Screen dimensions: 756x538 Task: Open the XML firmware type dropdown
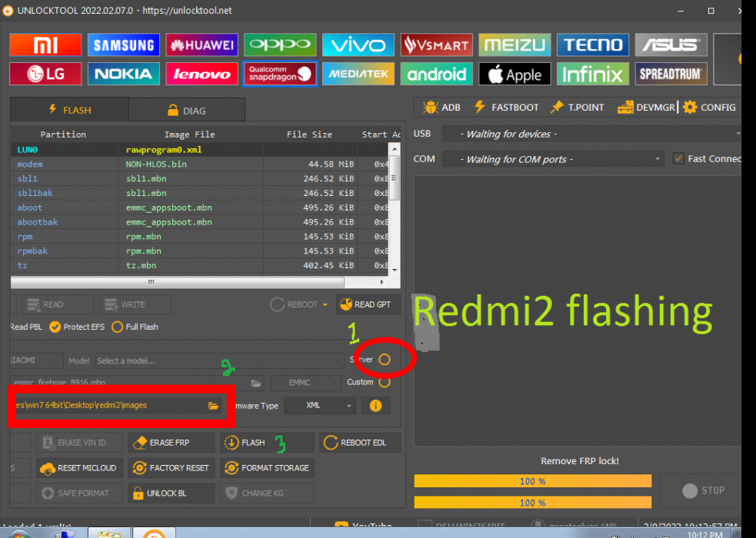pos(320,406)
